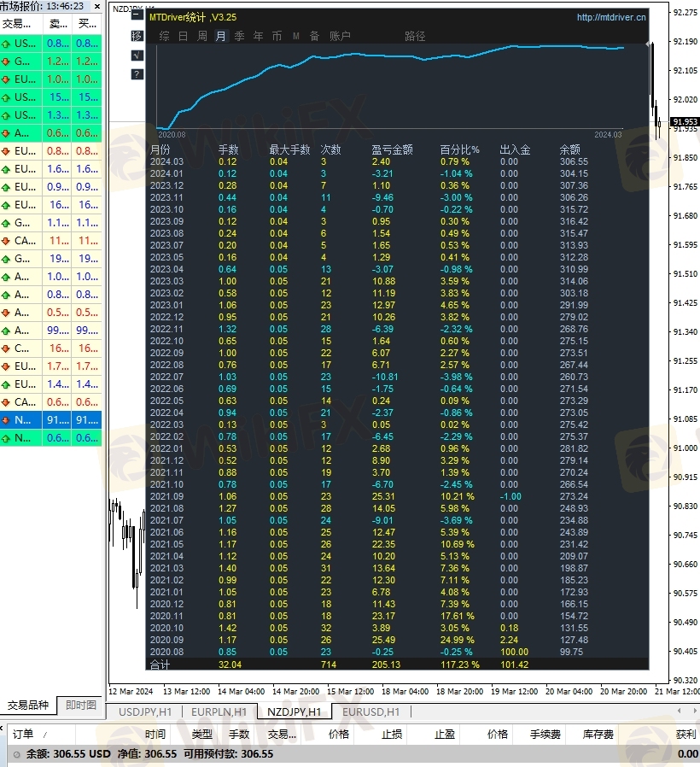This screenshot has width=700, height=767.
Task: Click the 类型 column header in terminal
Action: (x=201, y=735)
